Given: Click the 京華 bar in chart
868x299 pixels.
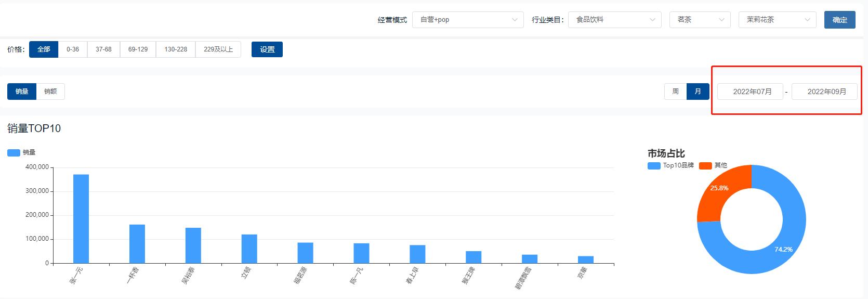Looking at the screenshot, I should [586, 260].
